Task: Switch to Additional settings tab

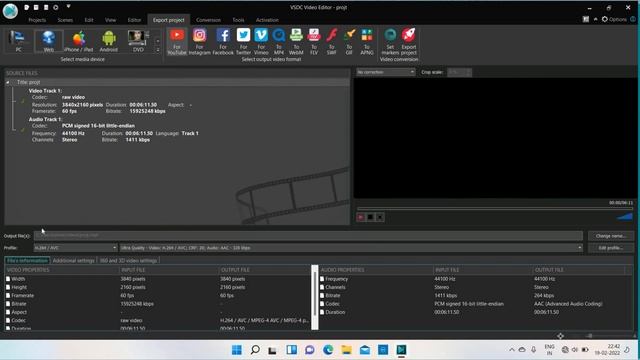Action: (73, 260)
